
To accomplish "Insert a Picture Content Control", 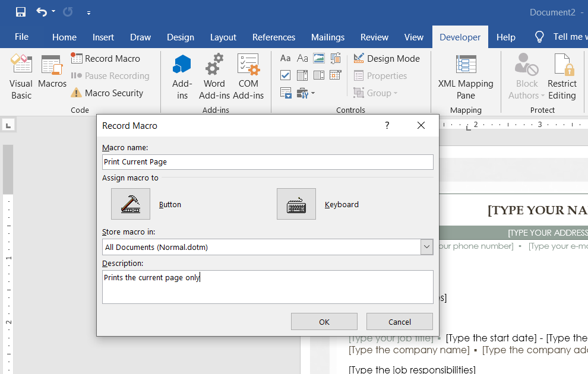I will [319, 58].
